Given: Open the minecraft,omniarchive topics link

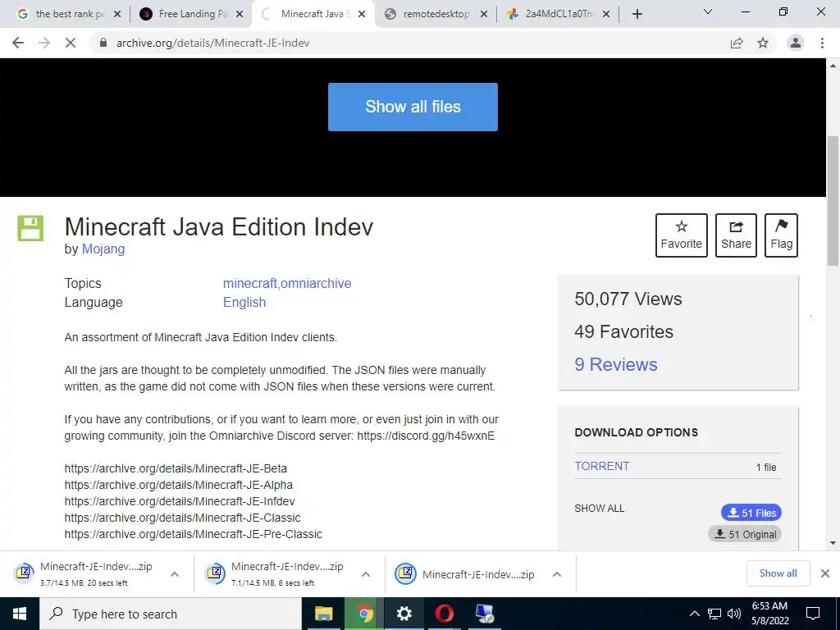Looking at the screenshot, I should [x=287, y=283].
